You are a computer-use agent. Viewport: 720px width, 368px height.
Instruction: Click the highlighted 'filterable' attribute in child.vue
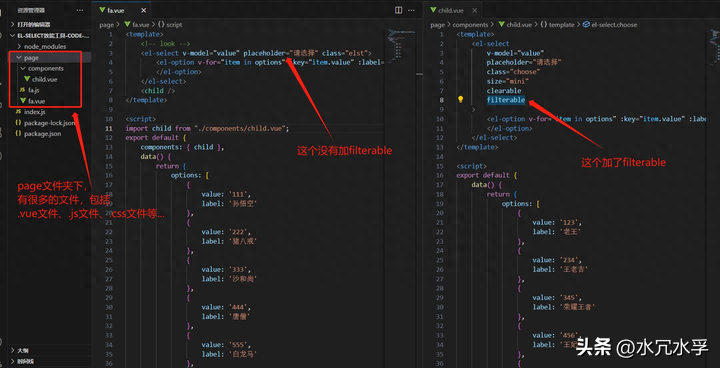tap(506, 100)
